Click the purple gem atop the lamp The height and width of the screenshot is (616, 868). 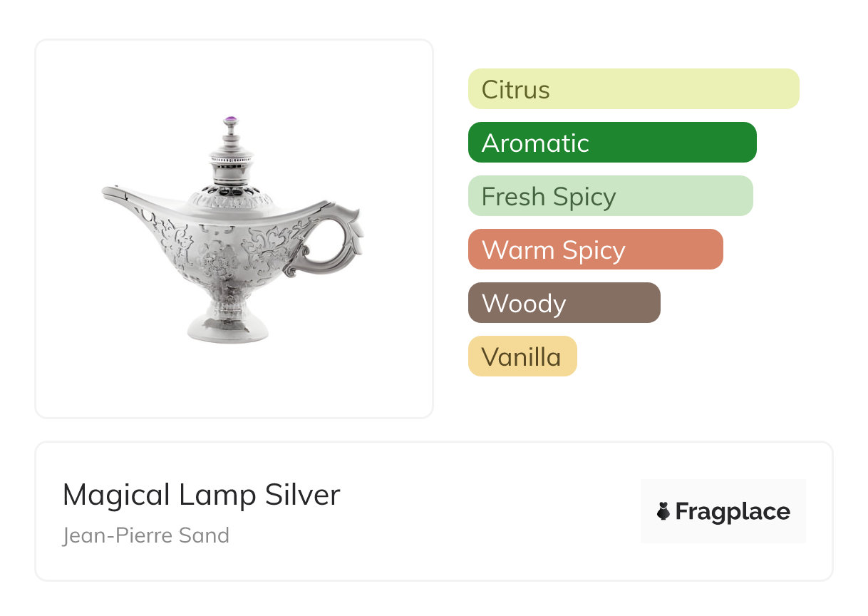[230, 120]
